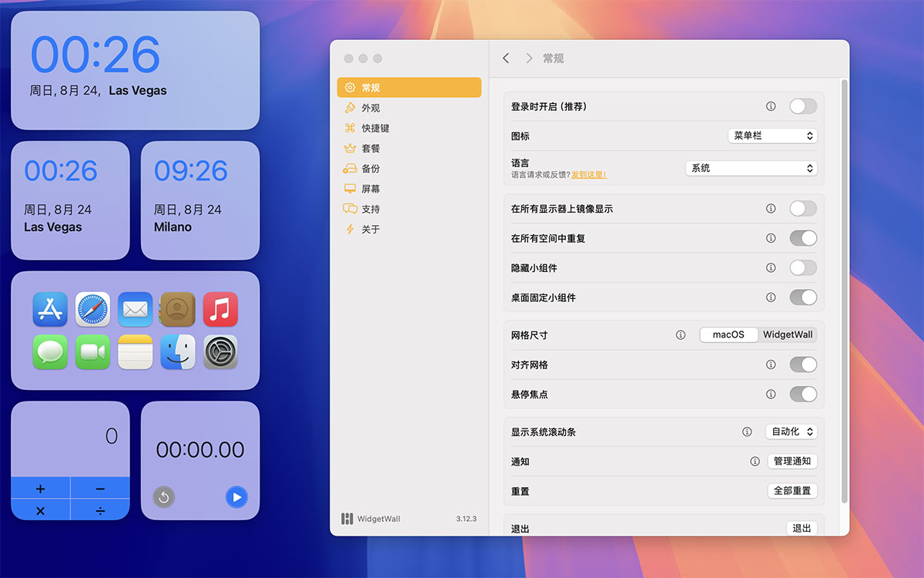
Task: Open the 快捷键 sidebar section
Action: pos(409,128)
